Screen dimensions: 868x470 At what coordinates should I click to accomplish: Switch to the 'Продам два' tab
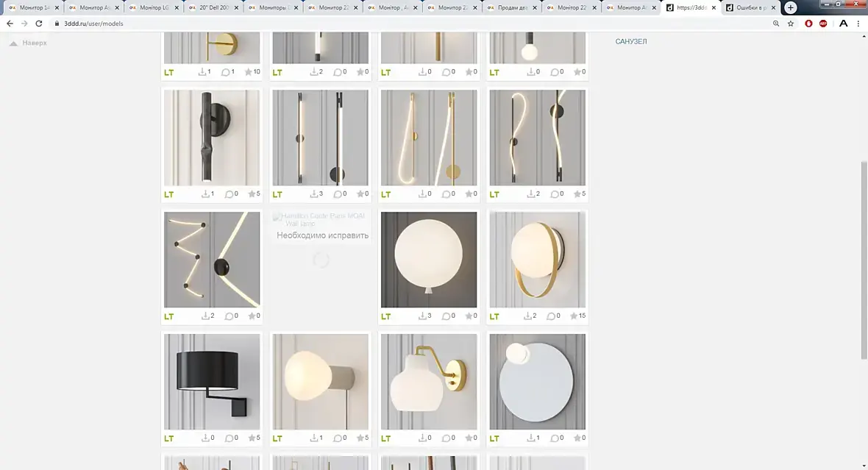tap(512, 8)
